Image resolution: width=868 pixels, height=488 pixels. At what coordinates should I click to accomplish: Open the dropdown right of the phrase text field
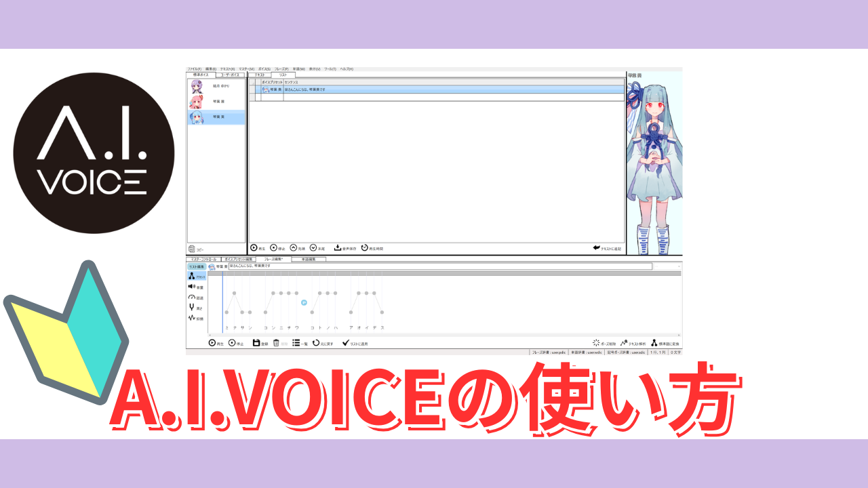pyautogui.click(x=679, y=266)
